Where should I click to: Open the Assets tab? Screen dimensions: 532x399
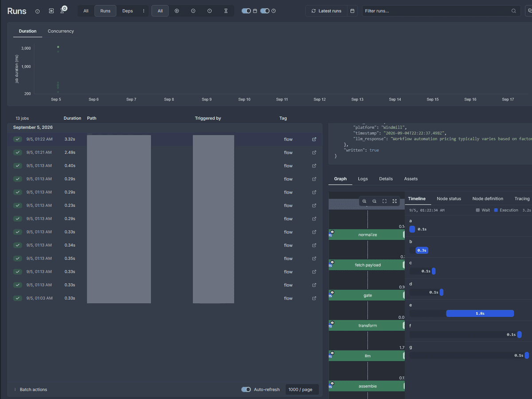click(x=411, y=179)
